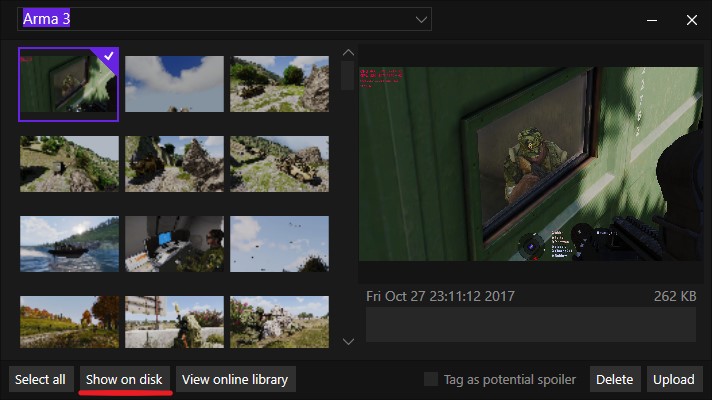Screen dimensions: 712x400
Task: Delete the selected screenshot
Action: (614, 379)
